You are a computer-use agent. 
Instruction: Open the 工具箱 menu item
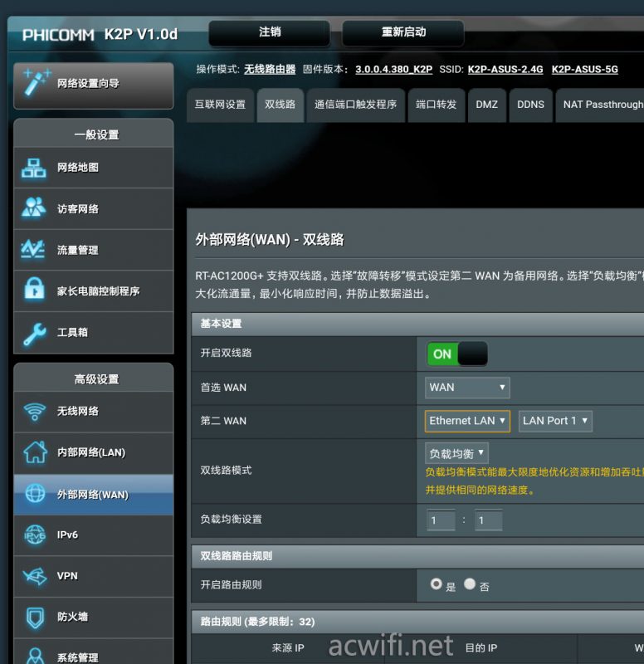[x=94, y=333]
